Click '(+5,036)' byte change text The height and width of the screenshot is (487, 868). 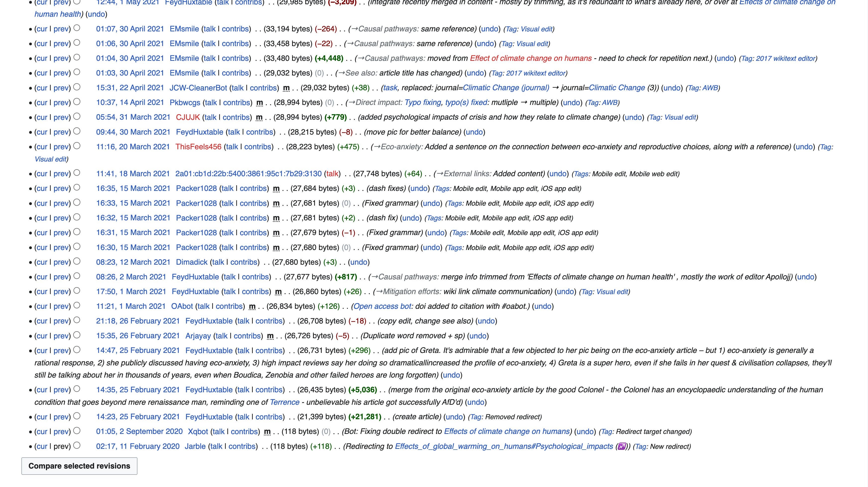coord(363,390)
